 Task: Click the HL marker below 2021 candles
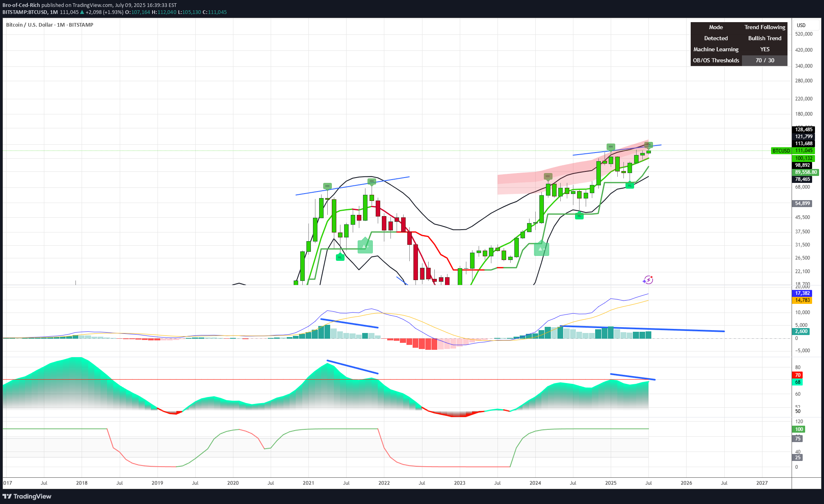(x=340, y=257)
